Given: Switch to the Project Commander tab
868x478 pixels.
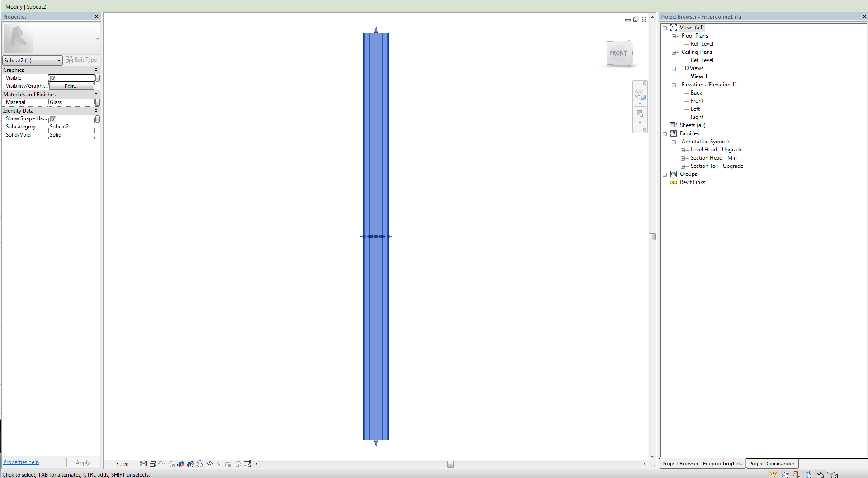Looking at the screenshot, I should point(772,463).
